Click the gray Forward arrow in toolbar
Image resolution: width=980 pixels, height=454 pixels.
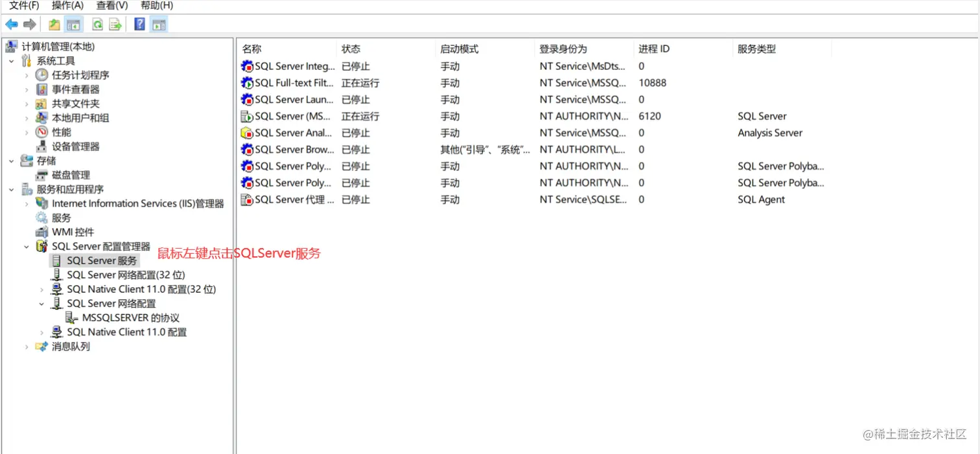click(30, 25)
